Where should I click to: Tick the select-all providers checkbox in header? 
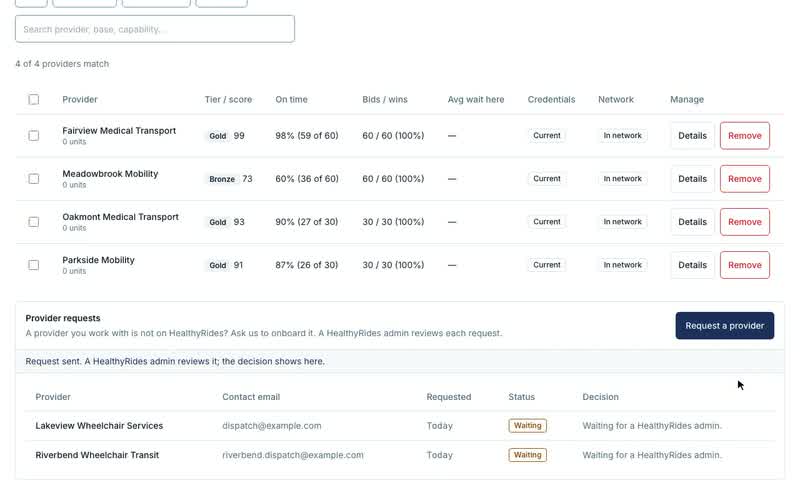pos(34,99)
